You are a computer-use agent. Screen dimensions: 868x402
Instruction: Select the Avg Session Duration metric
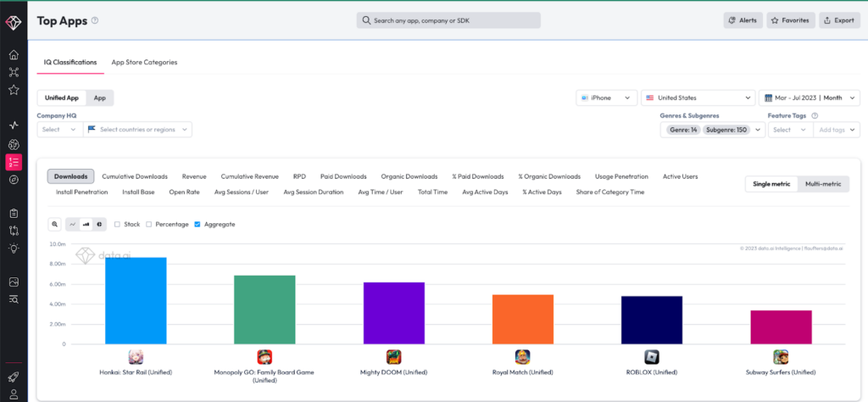tap(314, 193)
